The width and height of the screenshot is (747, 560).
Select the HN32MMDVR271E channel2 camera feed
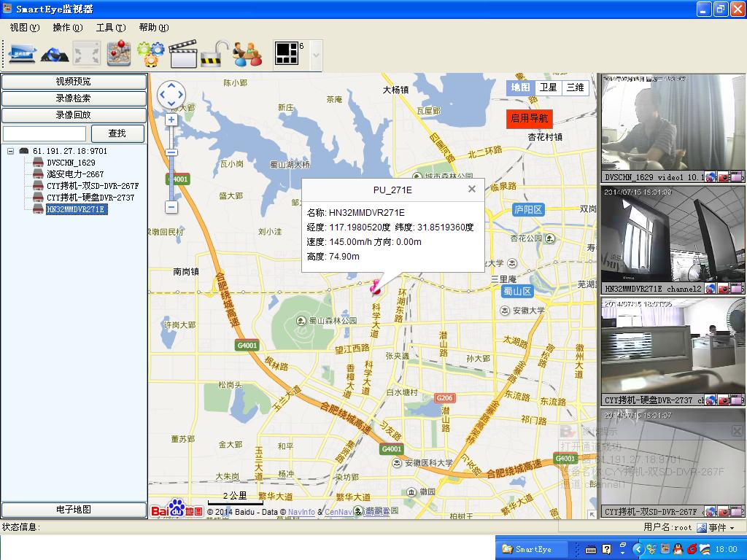tap(672, 234)
